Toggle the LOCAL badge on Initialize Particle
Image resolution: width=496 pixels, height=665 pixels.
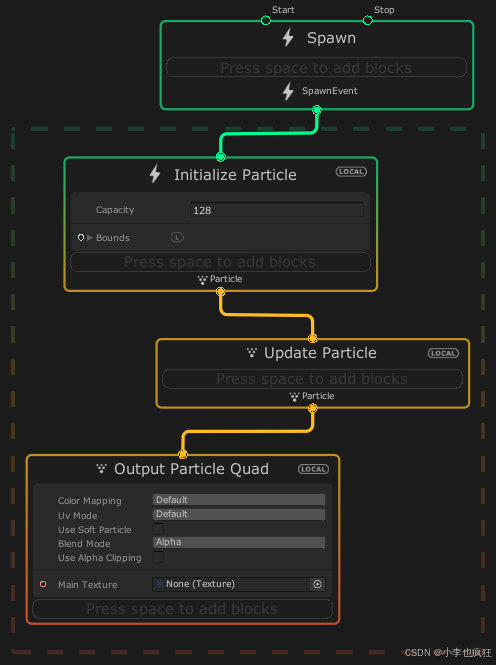351,172
